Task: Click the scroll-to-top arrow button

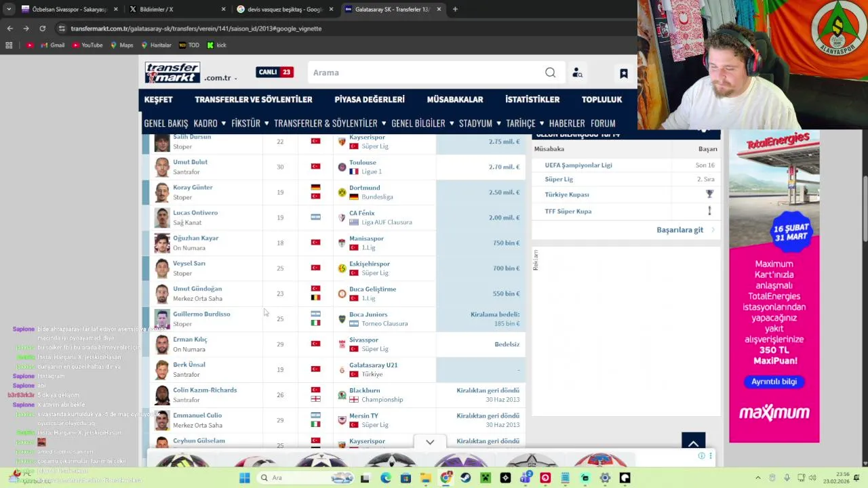Action: click(693, 442)
